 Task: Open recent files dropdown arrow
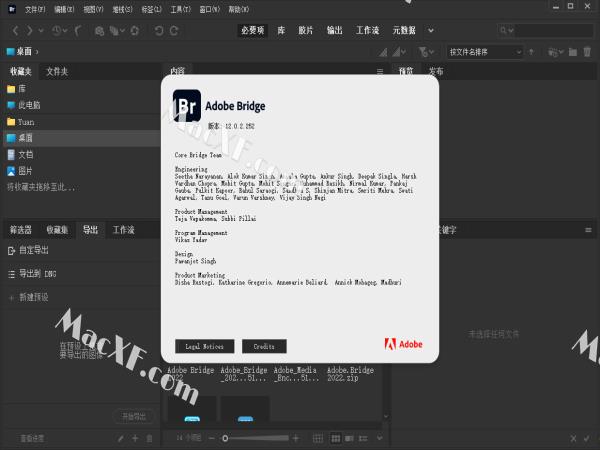click(x=65, y=30)
